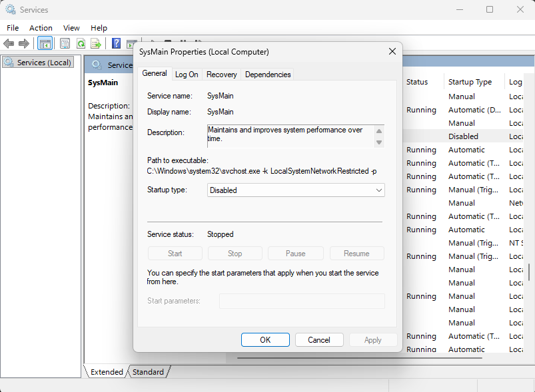Click the Stop service button
The height and width of the screenshot is (392, 535).
235,254
